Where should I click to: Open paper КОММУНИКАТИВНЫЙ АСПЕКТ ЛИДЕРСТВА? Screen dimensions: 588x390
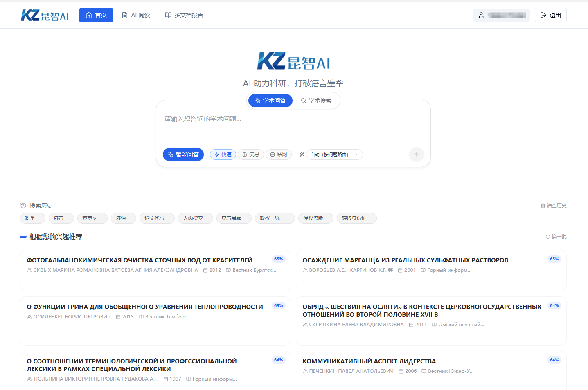(x=369, y=361)
